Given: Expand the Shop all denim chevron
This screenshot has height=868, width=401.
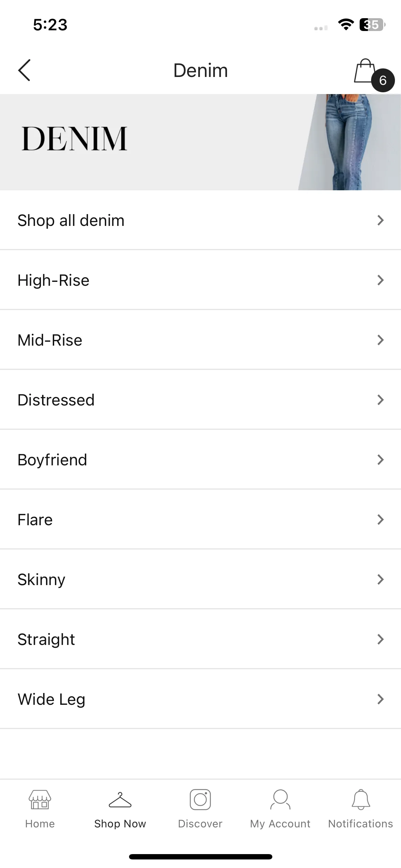Looking at the screenshot, I should tap(380, 220).
